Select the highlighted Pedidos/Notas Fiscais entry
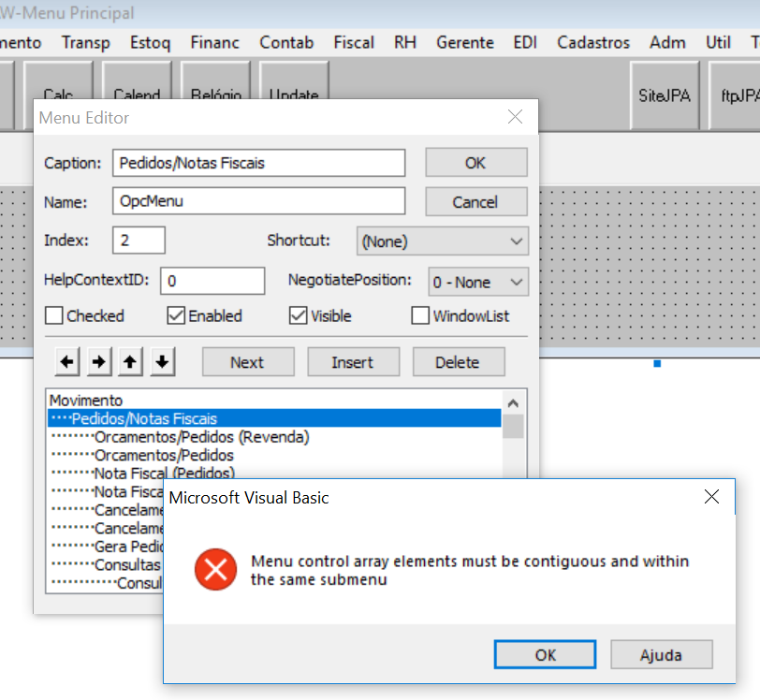760x700 pixels. point(274,418)
